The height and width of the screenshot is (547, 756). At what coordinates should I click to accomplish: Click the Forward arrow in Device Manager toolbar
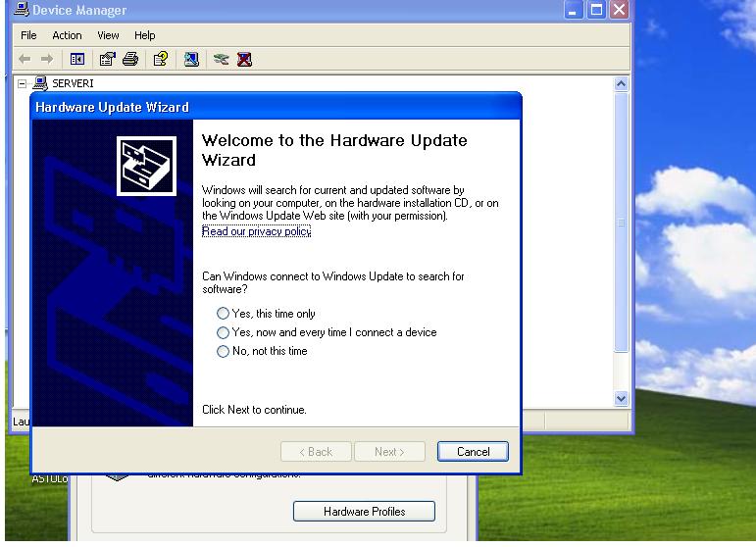coord(47,59)
